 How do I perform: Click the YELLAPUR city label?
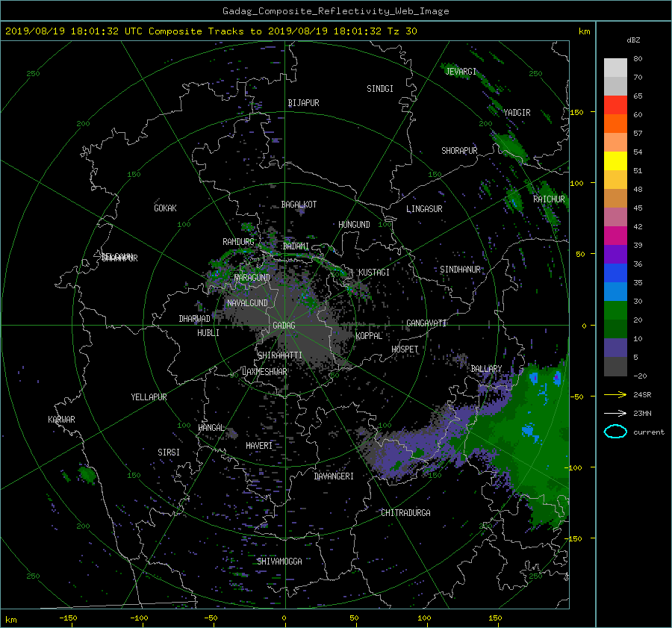pyautogui.click(x=149, y=397)
